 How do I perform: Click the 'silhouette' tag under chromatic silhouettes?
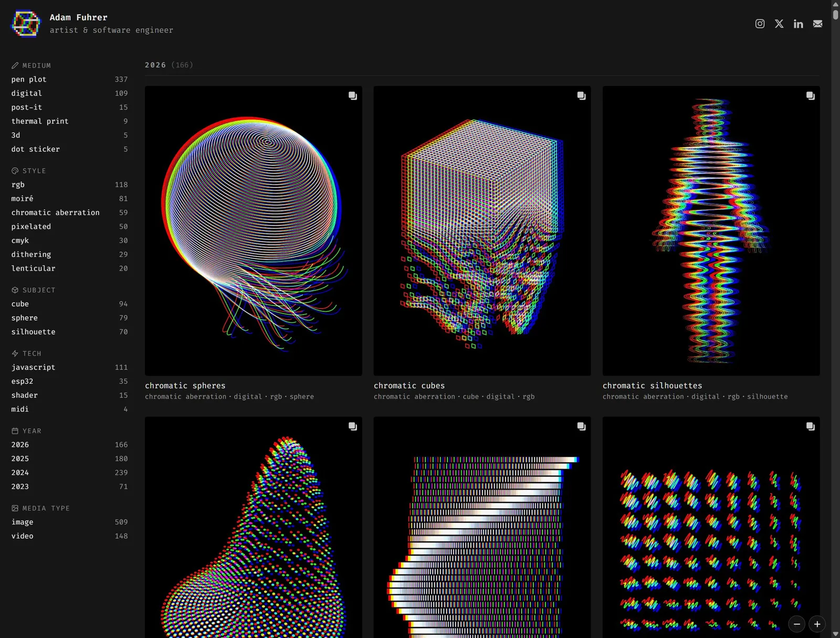[x=768, y=396]
